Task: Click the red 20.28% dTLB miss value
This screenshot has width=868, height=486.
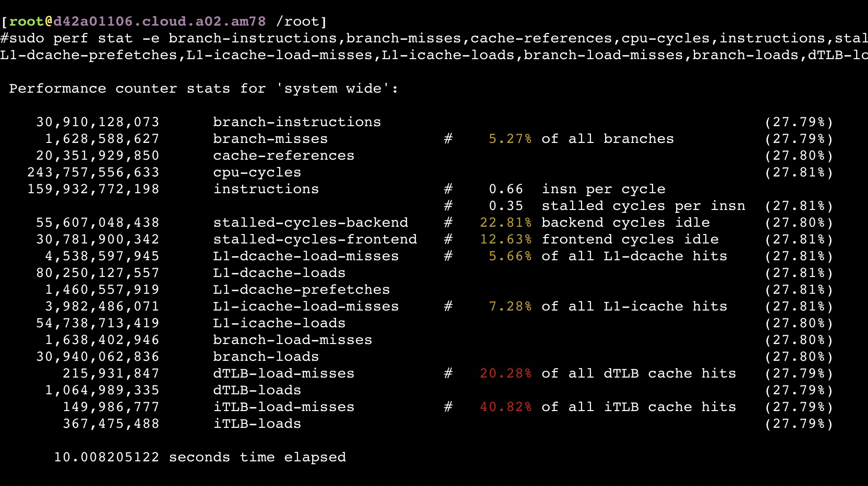Action: pyautogui.click(x=506, y=374)
